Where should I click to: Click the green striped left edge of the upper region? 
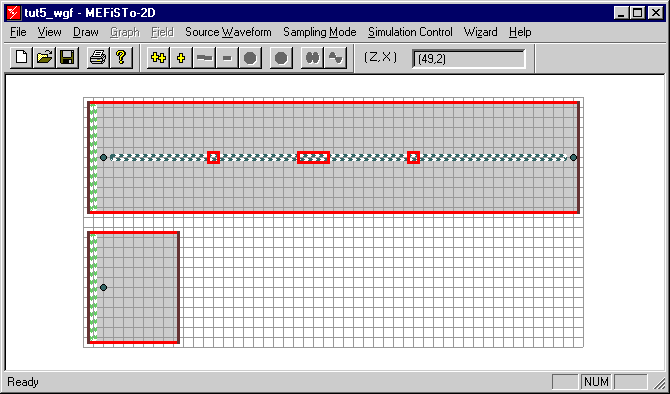pos(94,158)
